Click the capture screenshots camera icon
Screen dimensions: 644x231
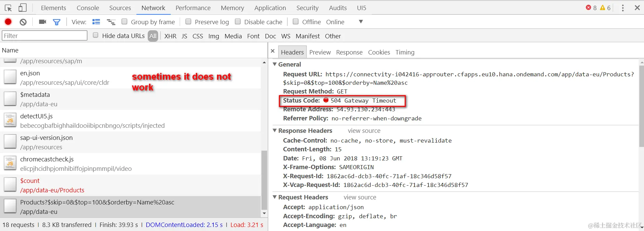[42, 22]
